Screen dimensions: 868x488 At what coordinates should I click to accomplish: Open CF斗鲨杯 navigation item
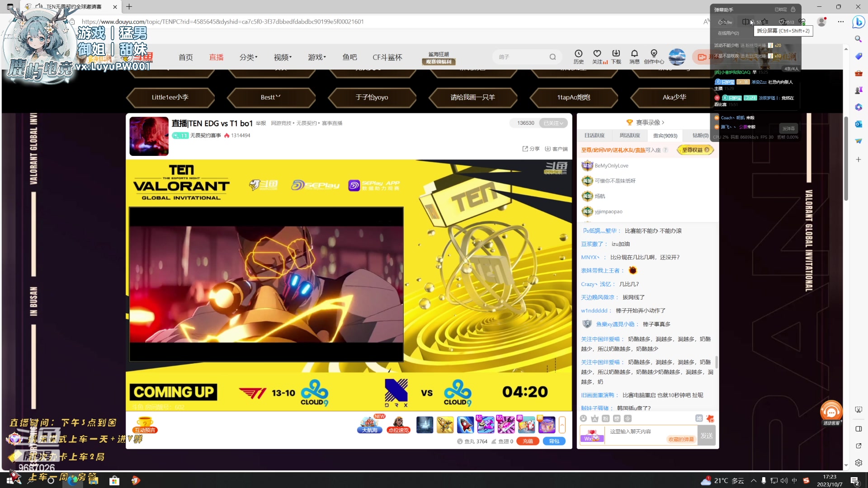tap(387, 57)
